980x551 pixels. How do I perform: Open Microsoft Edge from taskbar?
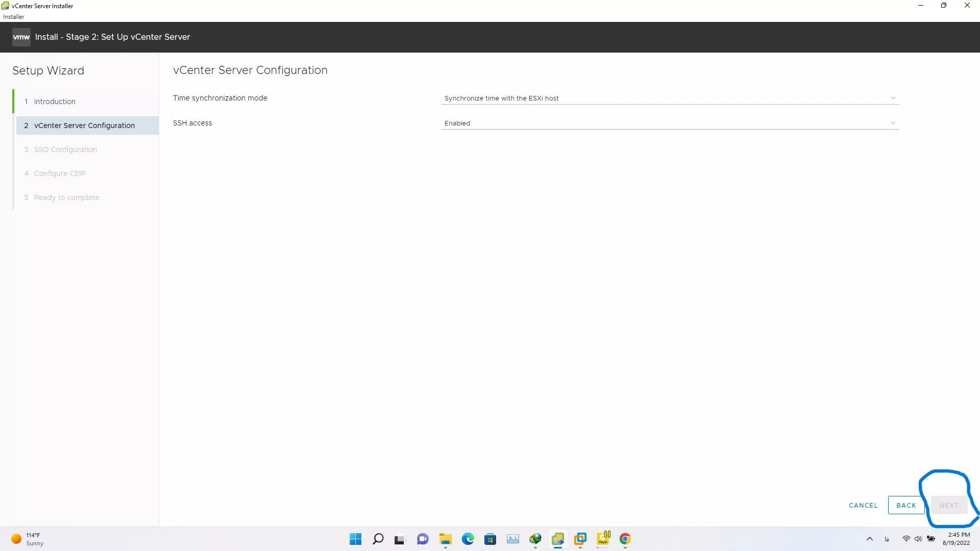point(468,539)
